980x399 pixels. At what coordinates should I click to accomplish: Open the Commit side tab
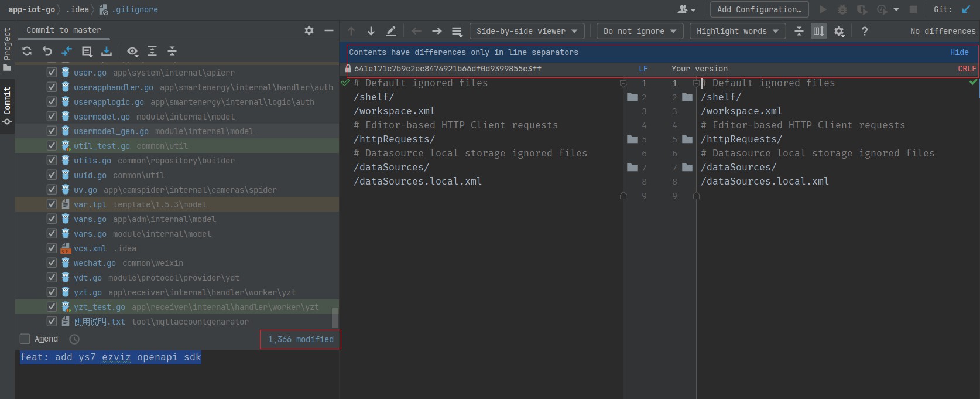pyautogui.click(x=7, y=106)
